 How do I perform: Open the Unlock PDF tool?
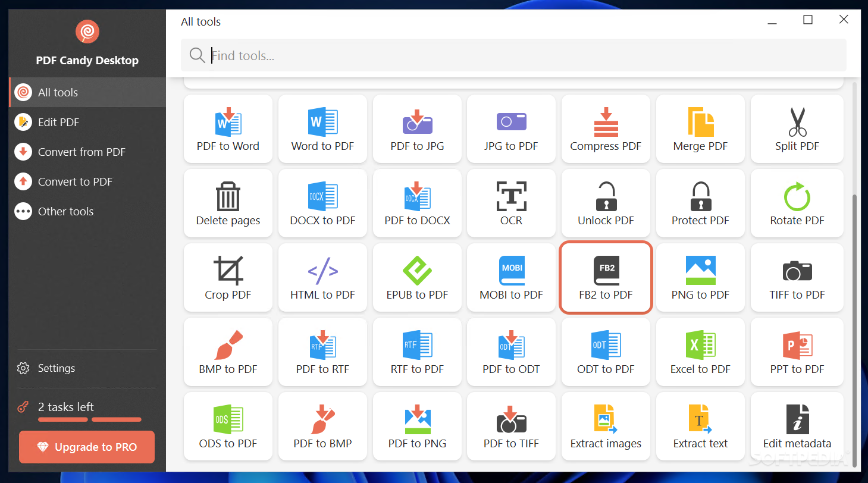pyautogui.click(x=606, y=203)
